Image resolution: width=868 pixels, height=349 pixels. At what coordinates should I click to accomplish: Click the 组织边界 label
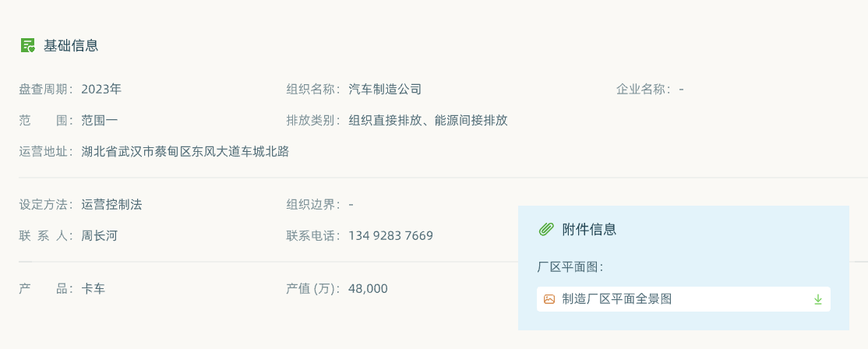click(x=314, y=205)
